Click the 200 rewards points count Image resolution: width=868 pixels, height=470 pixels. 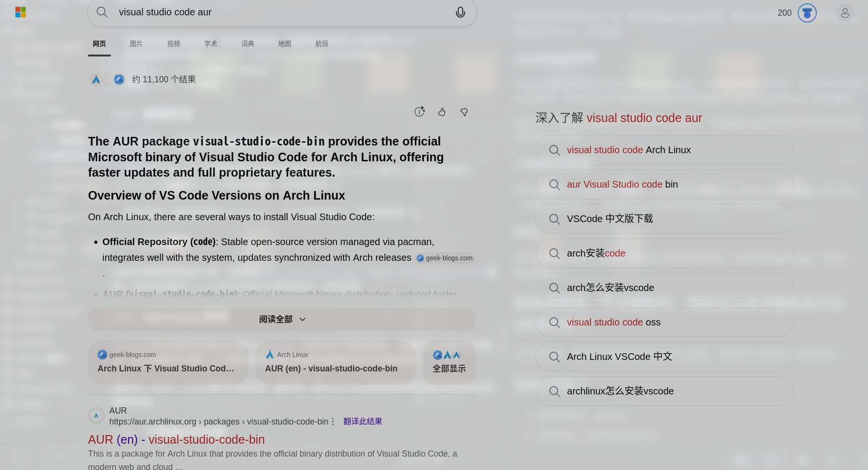(785, 13)
